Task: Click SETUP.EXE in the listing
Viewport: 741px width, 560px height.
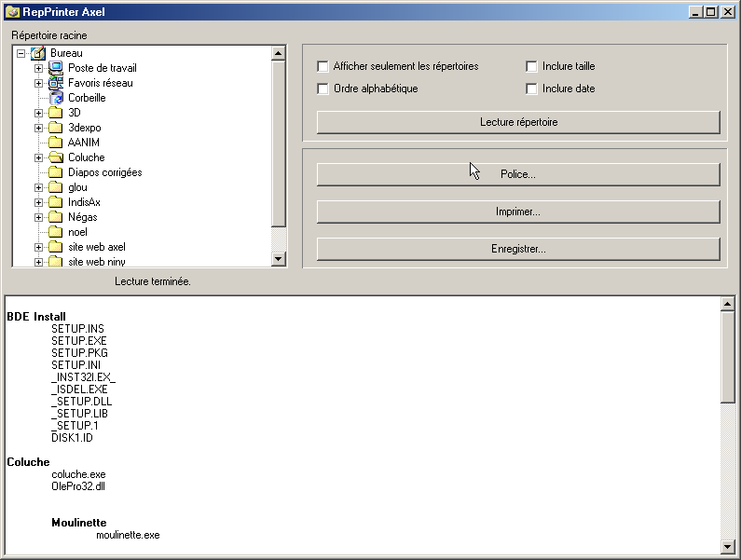Action: 79,341
